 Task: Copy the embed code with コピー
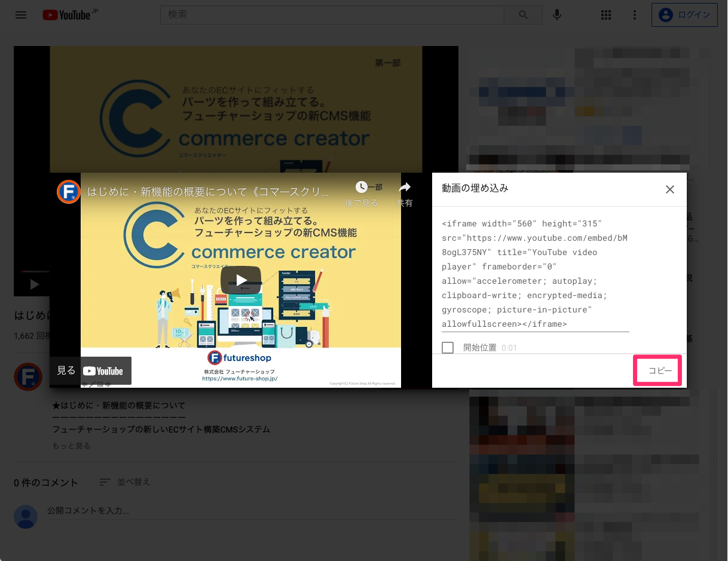click(x=660, y=371)
